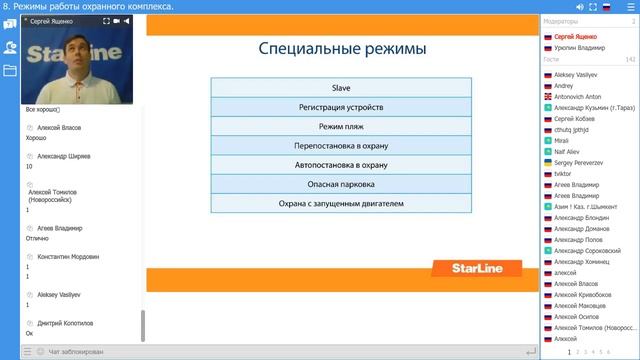Select guest Алексей Кривобоков
Screen dimensions: 640x360
pos(582,295)
